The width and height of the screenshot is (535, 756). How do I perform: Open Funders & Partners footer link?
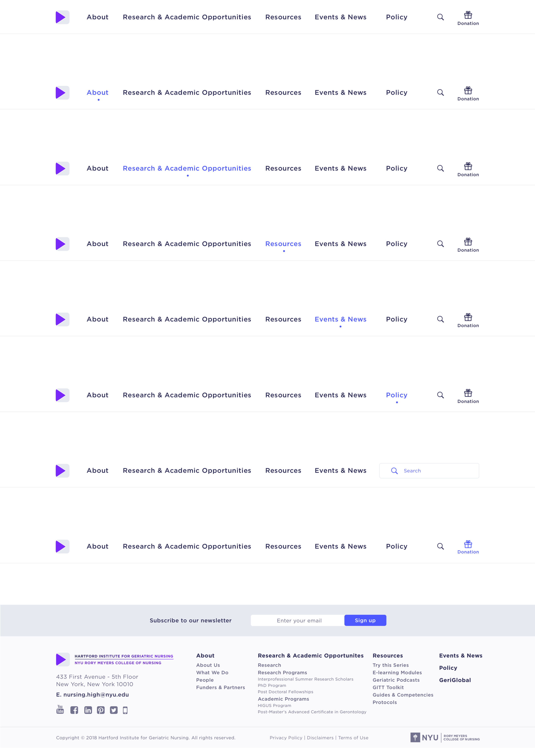220,687
